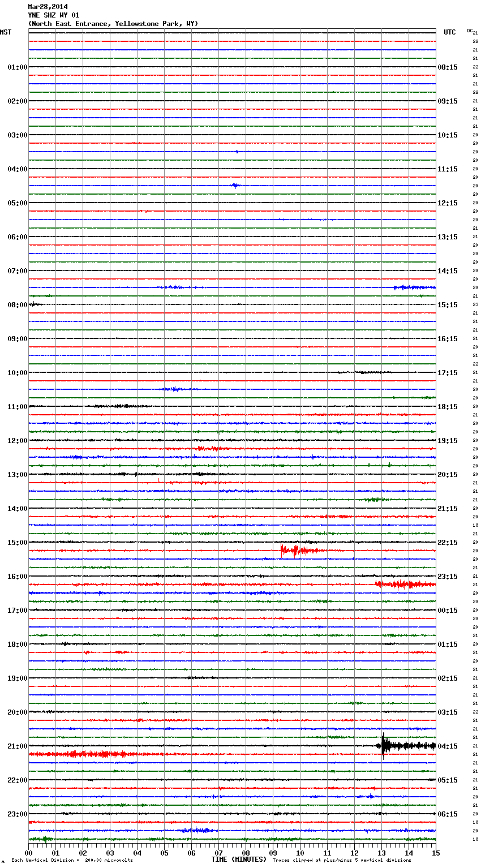Click the 10:00 MST time label

pyautogui.click(x=18, y=373)
